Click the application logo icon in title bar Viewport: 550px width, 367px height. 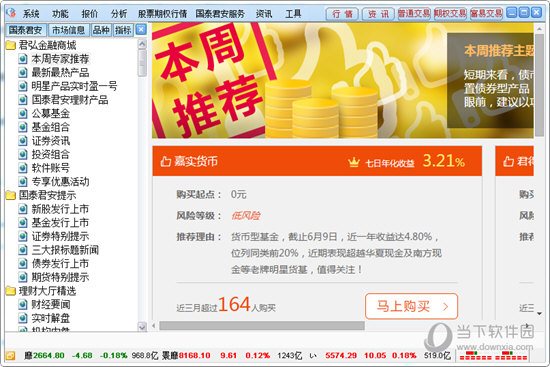tap(11, 13)
